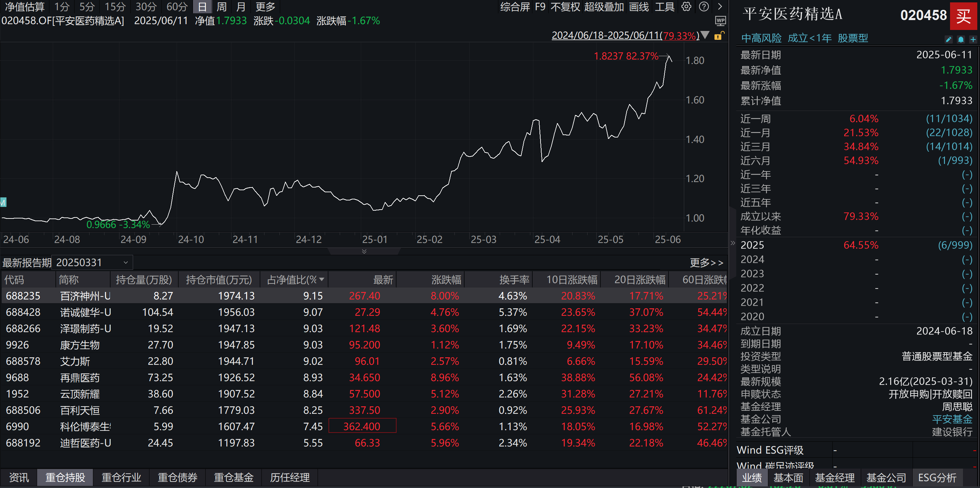Image resolution: width=980 pixels, height=488 pixels.
Task: Click the WP monitor icon
Action: point(721,21)
